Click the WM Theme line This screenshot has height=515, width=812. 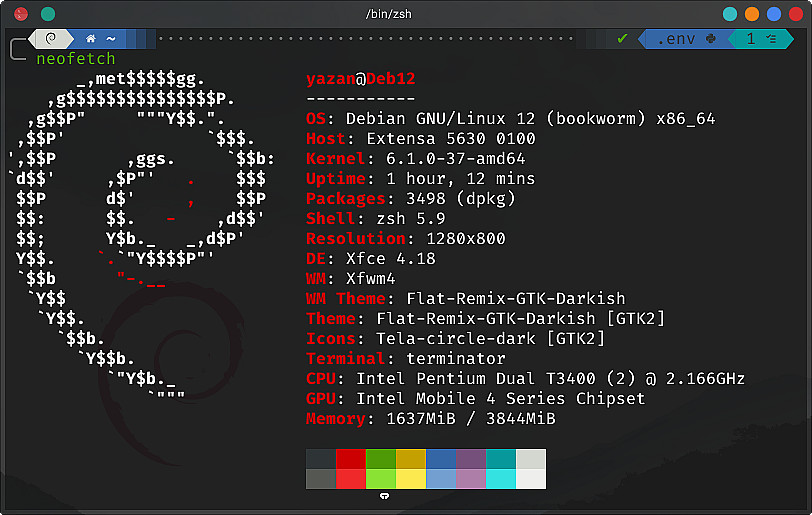pos(466,299)
